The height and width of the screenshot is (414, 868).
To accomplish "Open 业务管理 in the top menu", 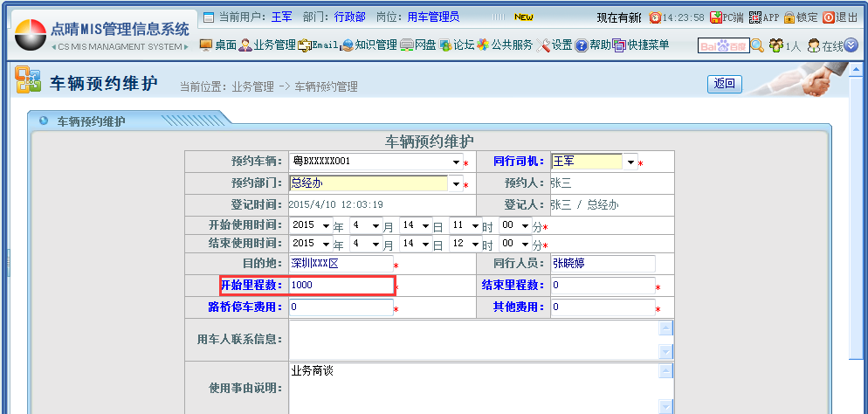I will tap(267, 45).
